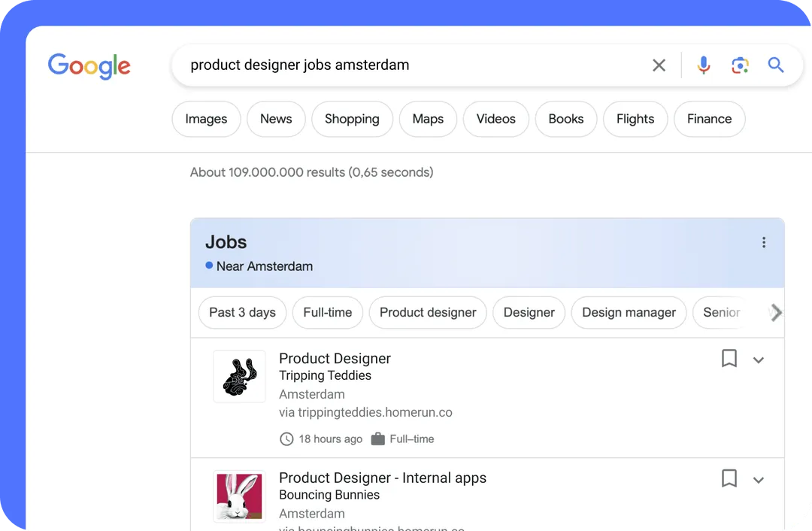Click the Google logo

pyautogui.click(x=89, y=65)
